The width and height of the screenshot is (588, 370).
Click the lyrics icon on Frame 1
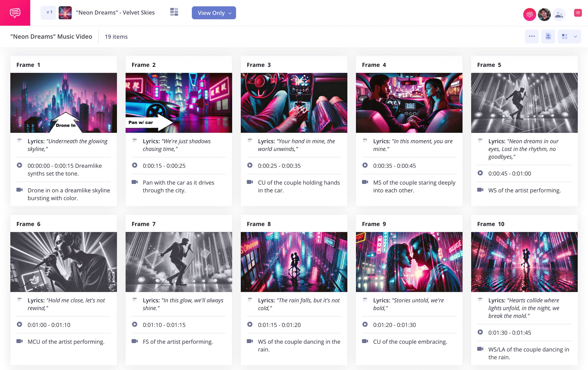pyautogui.click(x=19, y=140)
